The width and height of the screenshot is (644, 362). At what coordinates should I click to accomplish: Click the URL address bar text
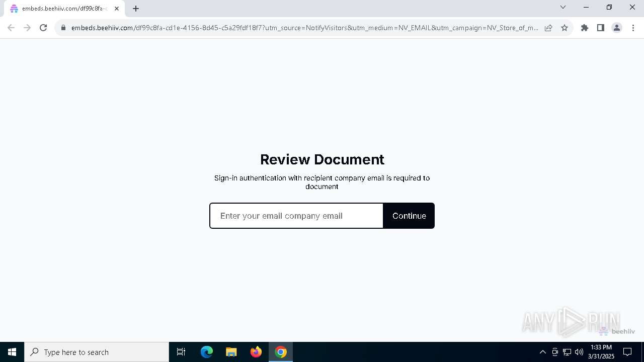(305, 28)
